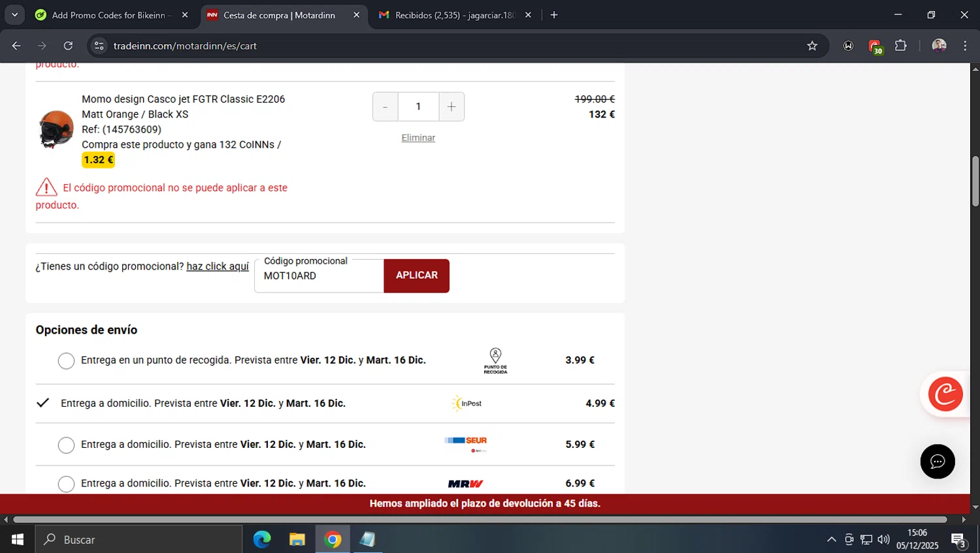Viewport: 980px width, 553px height.
Task: Click the W extension icon in toolbar
Action: pos(848,46)
